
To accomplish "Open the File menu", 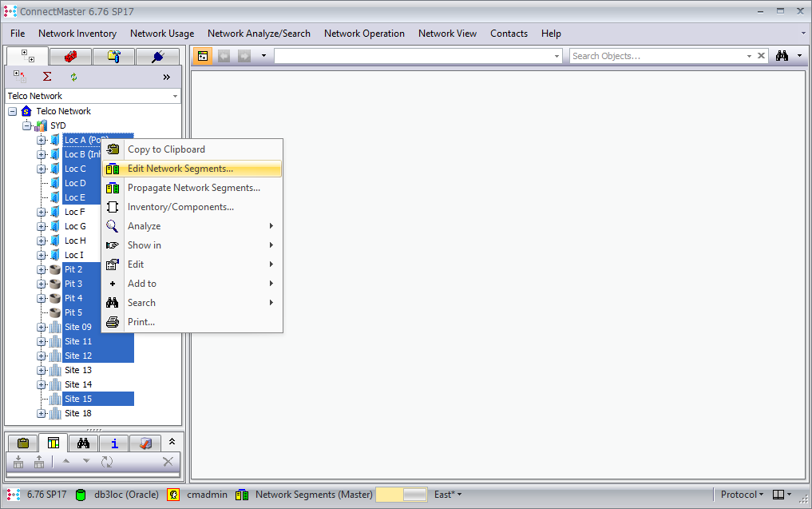I will tap(18, 34).
